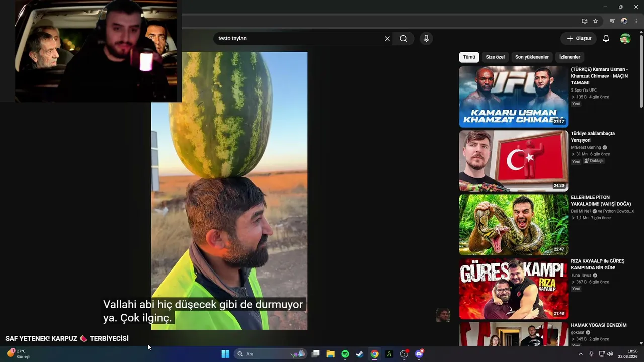Click the system tray microphone icon
Image resolution: width=644 pixels, height=362 pixels.
pyautogui.click(x=591, y=354)
